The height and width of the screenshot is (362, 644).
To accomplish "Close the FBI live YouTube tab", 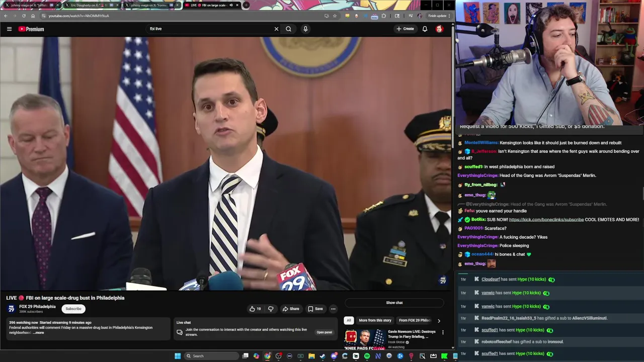I will tap(237, 5).
